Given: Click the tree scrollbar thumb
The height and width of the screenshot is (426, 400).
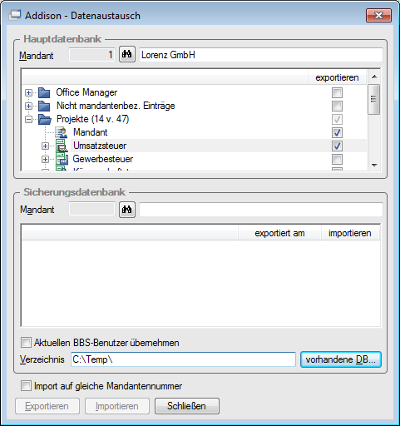Looking at the screenshot, I should 374,99.
